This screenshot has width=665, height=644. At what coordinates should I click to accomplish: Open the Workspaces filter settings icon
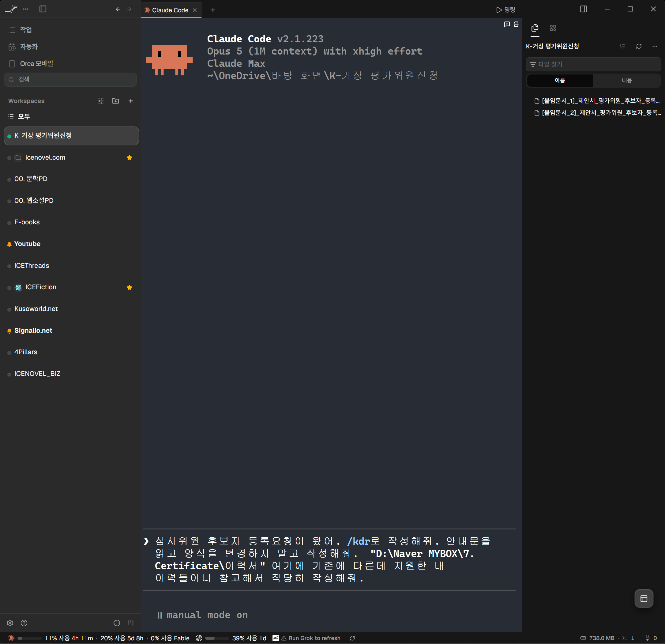click(x=100, y=101)
